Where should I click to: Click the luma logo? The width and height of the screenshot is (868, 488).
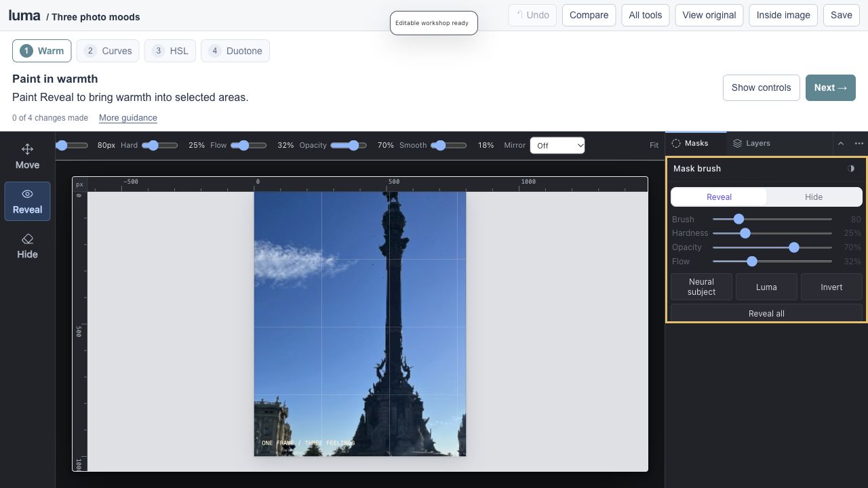tap(24, 15)
